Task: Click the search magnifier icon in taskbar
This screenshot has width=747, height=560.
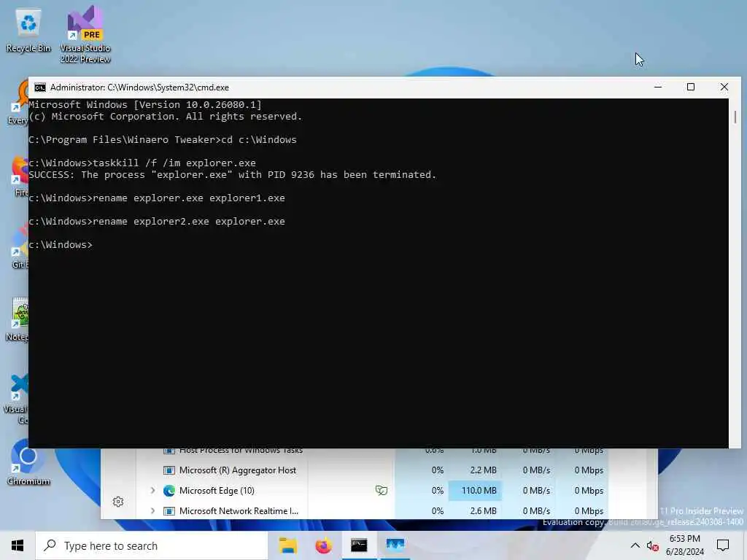Action: click(x=50, y=545)
